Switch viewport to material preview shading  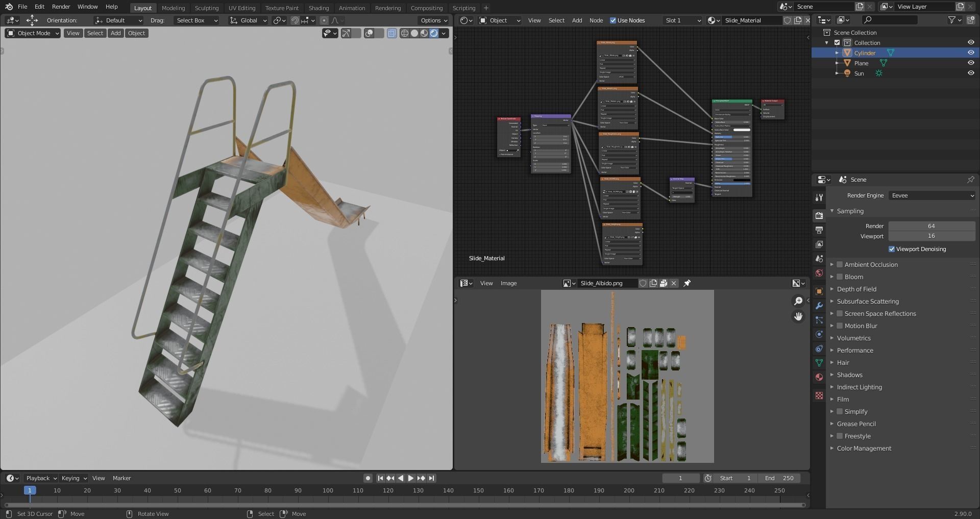tap(424, 33)
